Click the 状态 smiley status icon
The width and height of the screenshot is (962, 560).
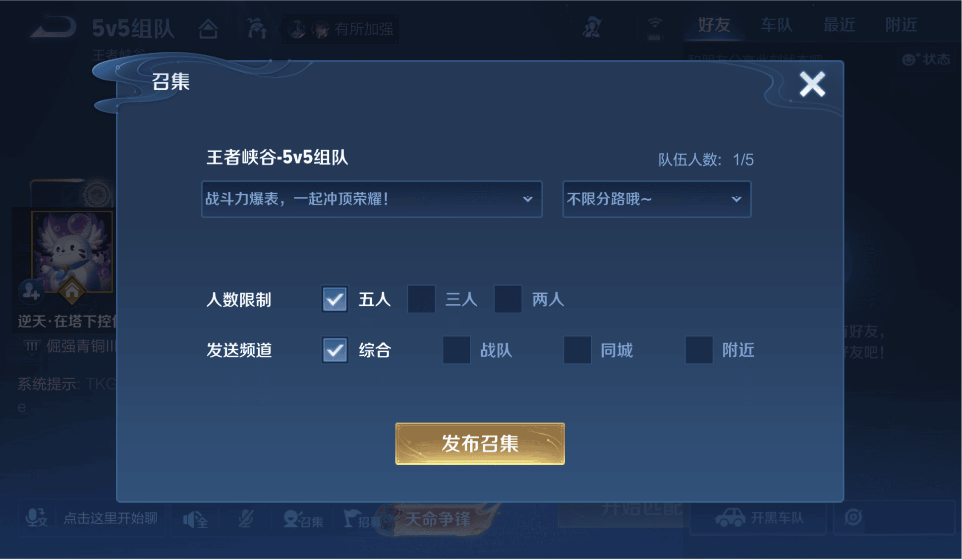[908, 59]
